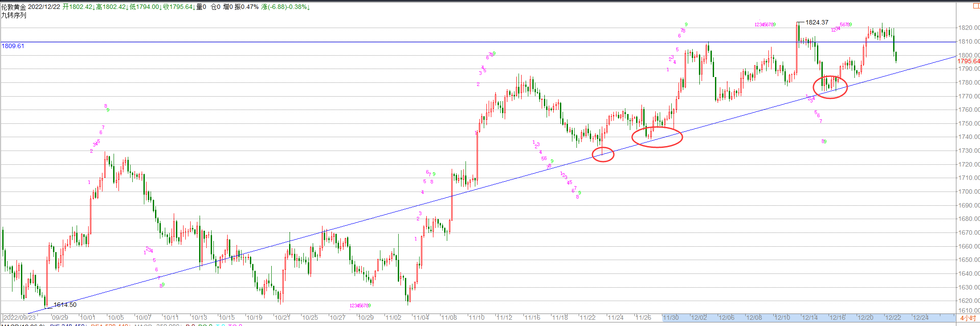Click the 1824.37 high price marker

pyautogui.click(x=817, y=22)
